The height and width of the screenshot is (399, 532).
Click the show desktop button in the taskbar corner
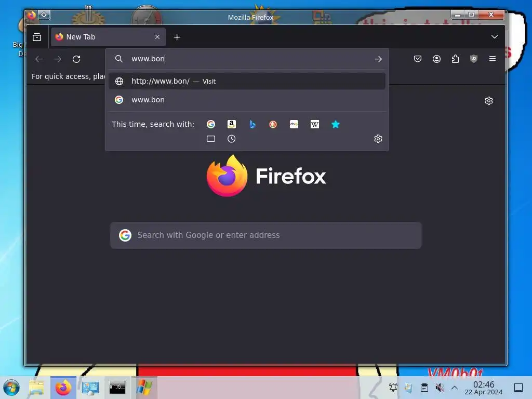[518, 388]
